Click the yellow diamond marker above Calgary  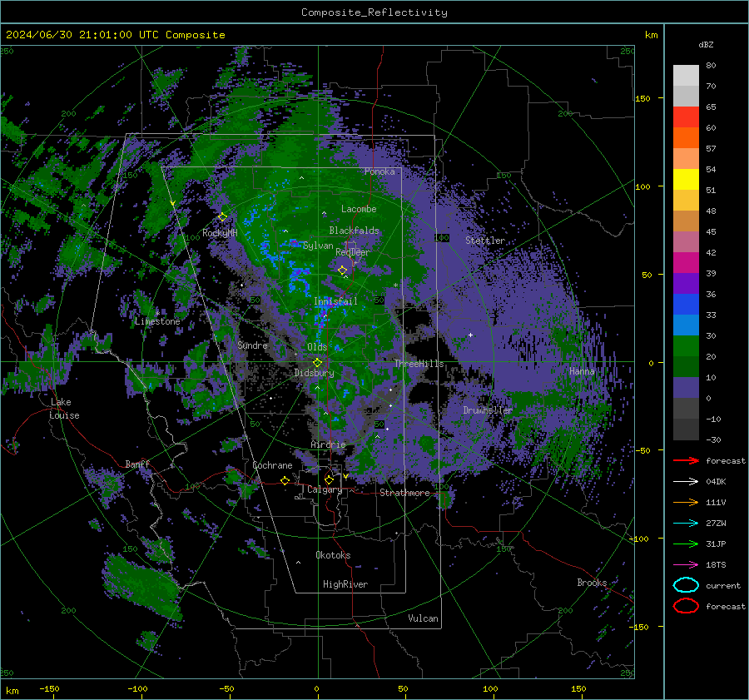pos(329,479)
